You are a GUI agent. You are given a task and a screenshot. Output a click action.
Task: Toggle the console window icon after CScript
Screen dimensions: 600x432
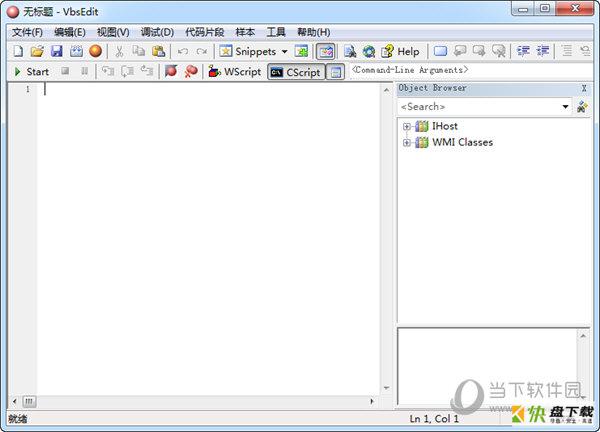(336, 72)
